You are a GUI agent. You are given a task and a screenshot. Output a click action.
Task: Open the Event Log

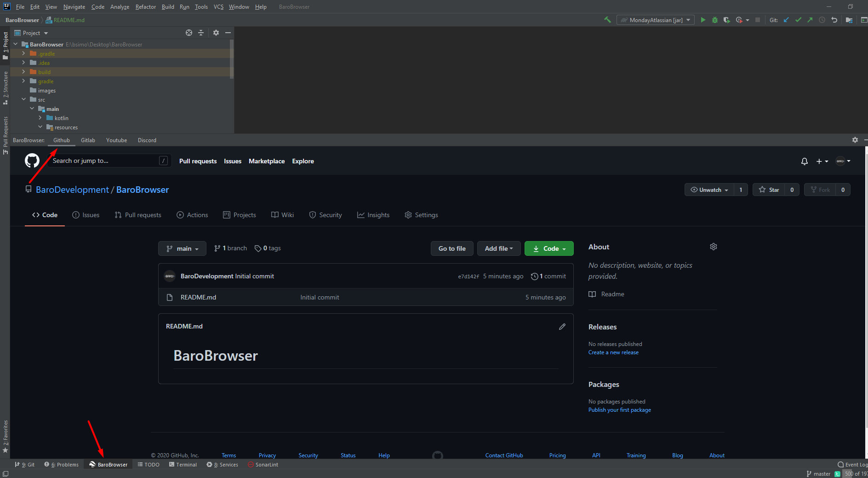[853, 465]
